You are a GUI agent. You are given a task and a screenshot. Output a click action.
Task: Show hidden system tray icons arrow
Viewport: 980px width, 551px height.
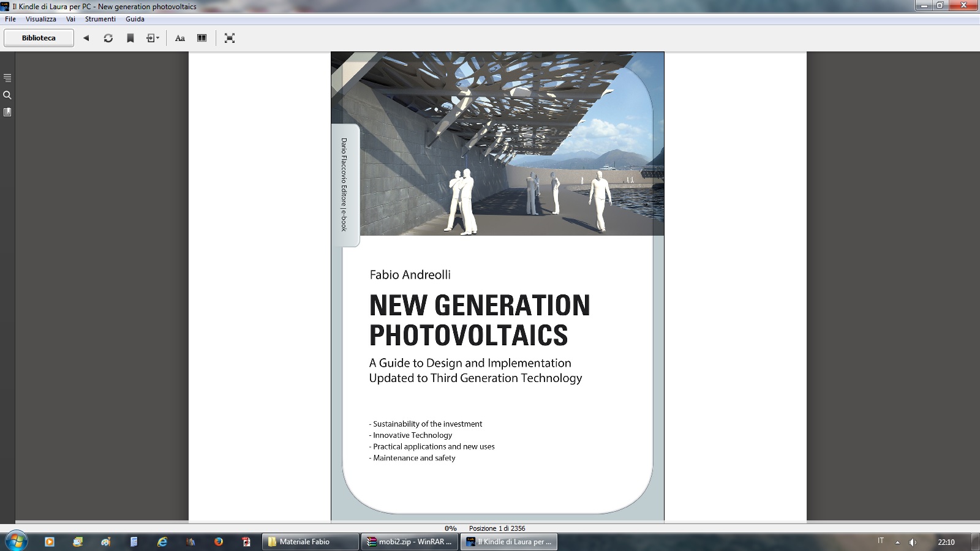point(897,542)
